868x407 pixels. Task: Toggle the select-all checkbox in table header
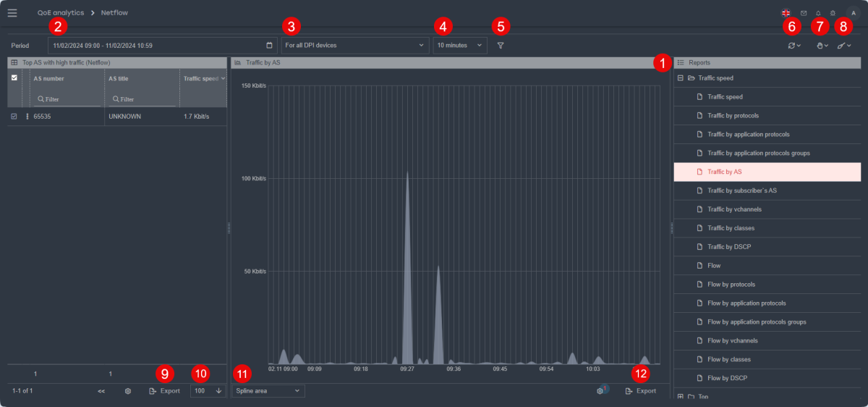14,78
